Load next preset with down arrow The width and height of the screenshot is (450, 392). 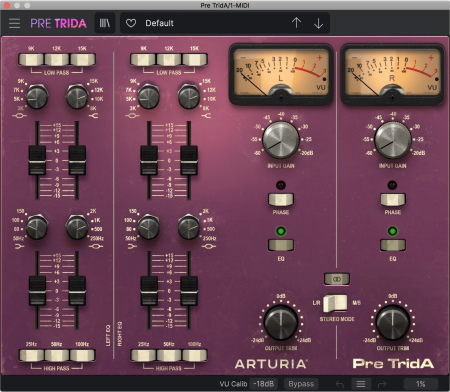pos(318,23)
